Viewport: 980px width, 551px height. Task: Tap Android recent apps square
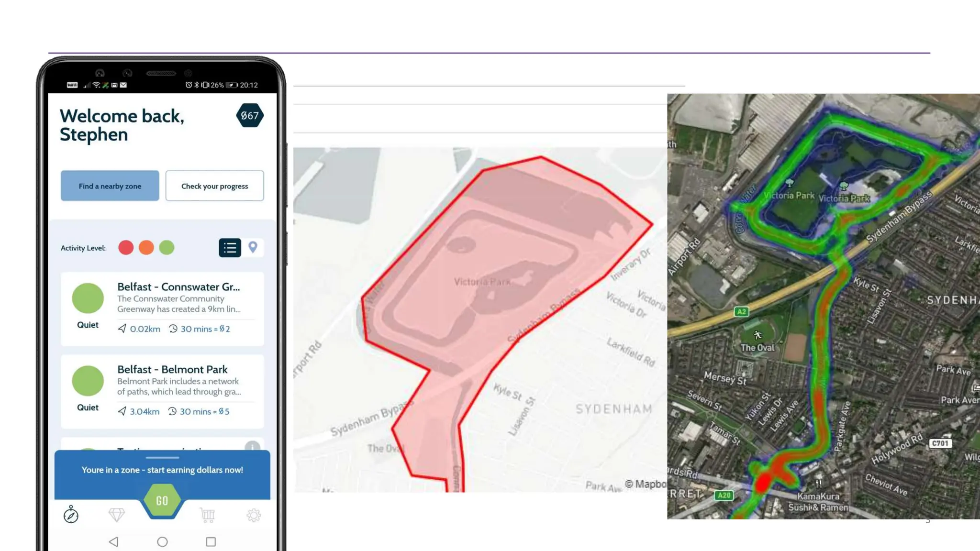coord(211,542)
